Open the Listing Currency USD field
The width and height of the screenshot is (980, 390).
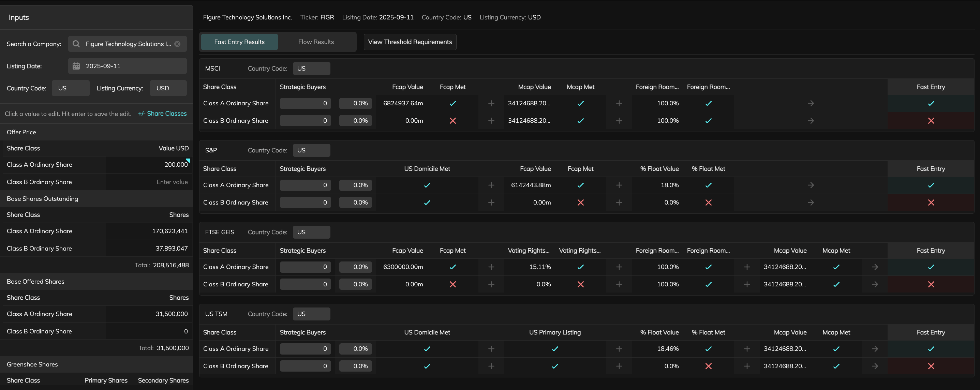coord(168,88)
